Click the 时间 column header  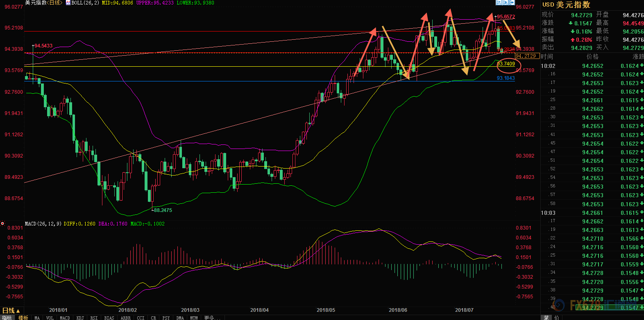pyautogui.click(x=547, y=57)
